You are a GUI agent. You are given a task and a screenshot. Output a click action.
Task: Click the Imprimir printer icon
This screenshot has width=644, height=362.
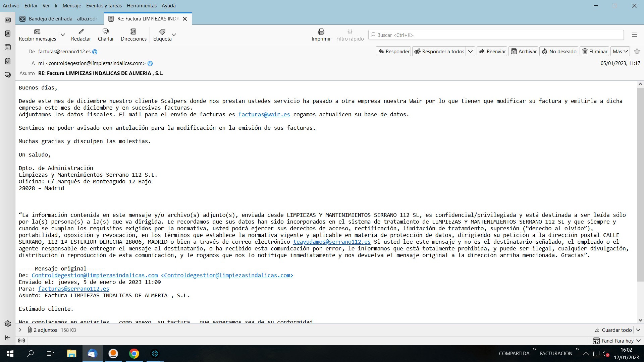point(321,32)
